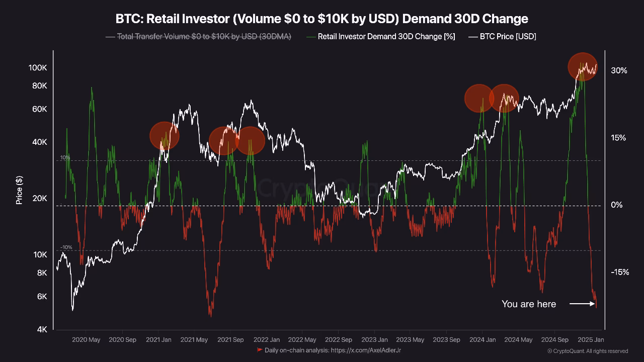Click the -15% label on the right axis
The image size is (644, 362).
620,272
